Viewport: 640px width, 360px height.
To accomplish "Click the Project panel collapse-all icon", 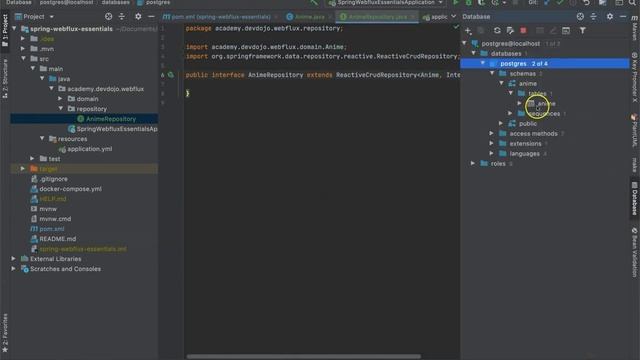I will pyautogui.click(x=122, y=17).
